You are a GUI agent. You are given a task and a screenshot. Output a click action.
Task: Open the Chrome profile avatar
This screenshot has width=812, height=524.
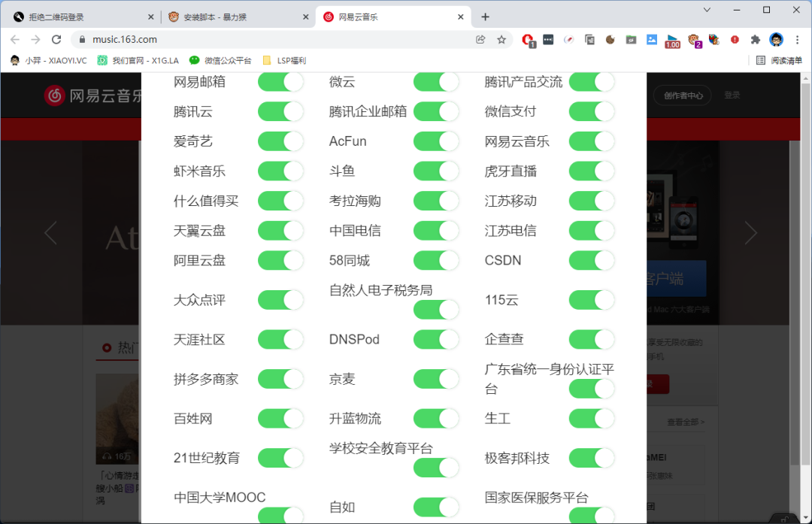[x=776, y=39]
